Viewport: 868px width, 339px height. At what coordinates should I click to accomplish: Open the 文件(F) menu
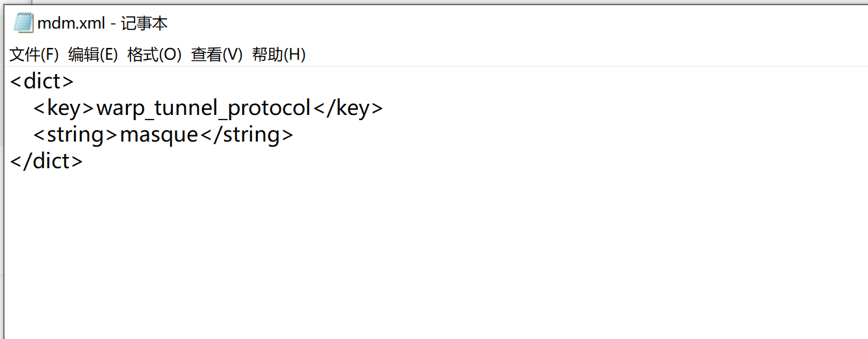34,55
